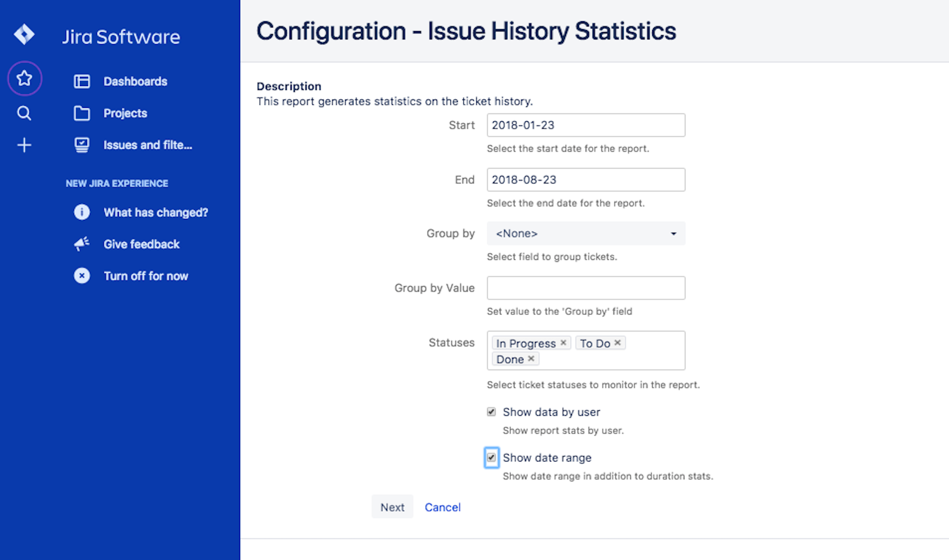The height and width of the screenshot is (560, 949).
Task: Remove the Done status tag
Action: coord(531,359)
